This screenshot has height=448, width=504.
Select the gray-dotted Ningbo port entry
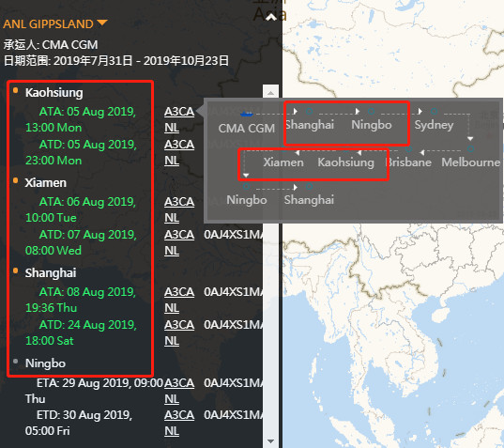[x=45, y=363]
